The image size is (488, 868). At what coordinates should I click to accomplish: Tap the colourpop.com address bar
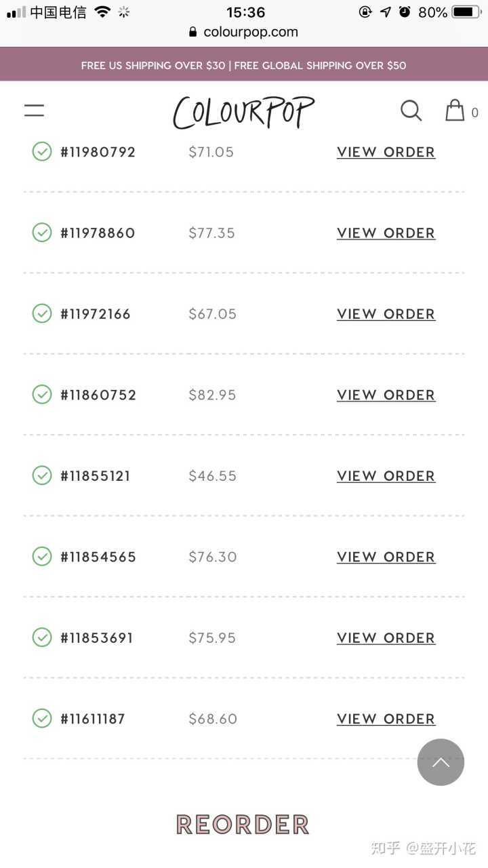[244, 32]
